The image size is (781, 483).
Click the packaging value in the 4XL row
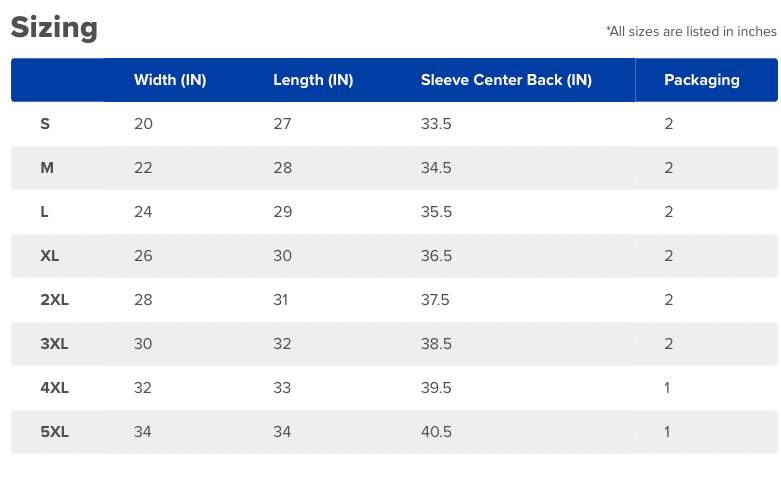pyautogui.click(x=667, y=388)
